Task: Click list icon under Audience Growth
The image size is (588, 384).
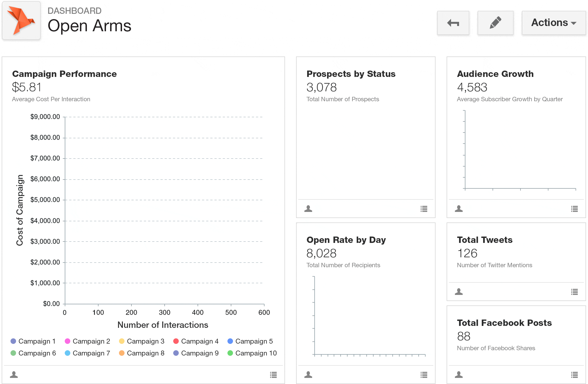Action: click(x=574, y=209)
